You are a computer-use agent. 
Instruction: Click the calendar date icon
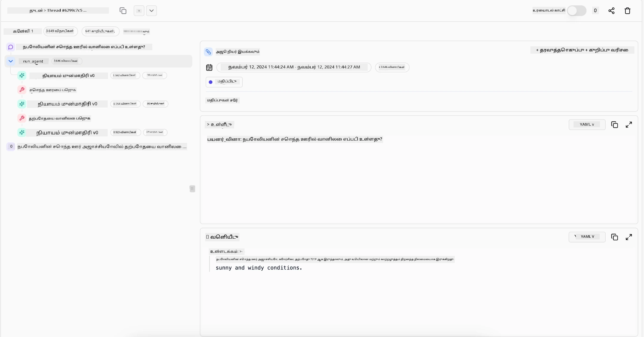tap(209, 67)
